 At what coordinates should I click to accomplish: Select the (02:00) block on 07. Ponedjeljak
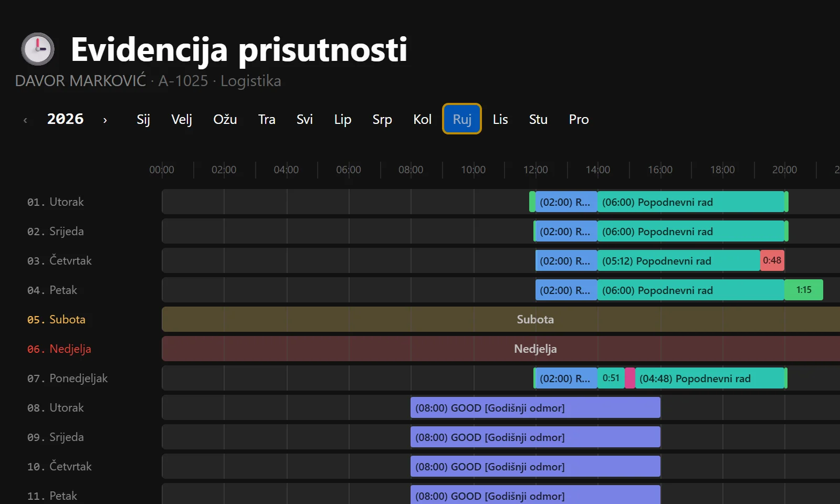tap(566, 379)
